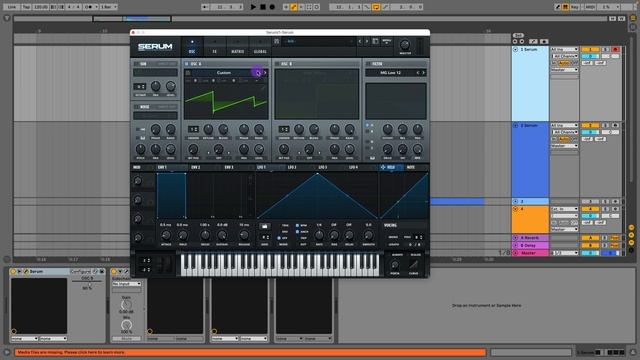Open OSC A Custom wavetable menu

point(224,73)
